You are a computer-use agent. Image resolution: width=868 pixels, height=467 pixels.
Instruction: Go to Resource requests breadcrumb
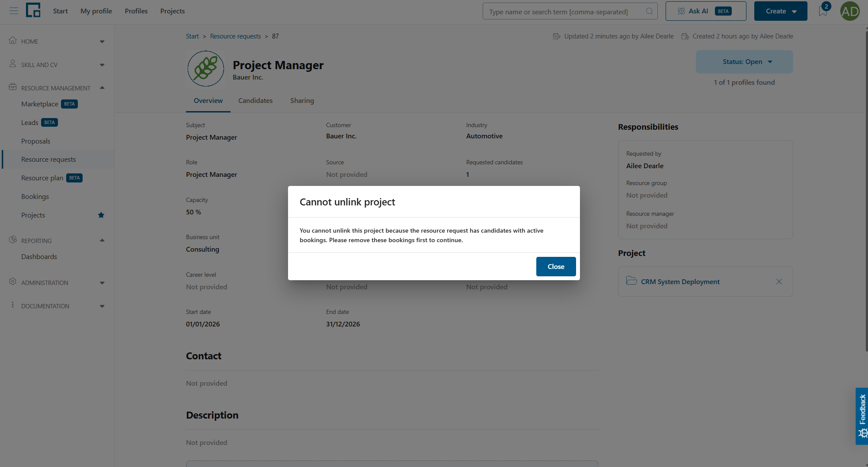(x=235, y=36)
